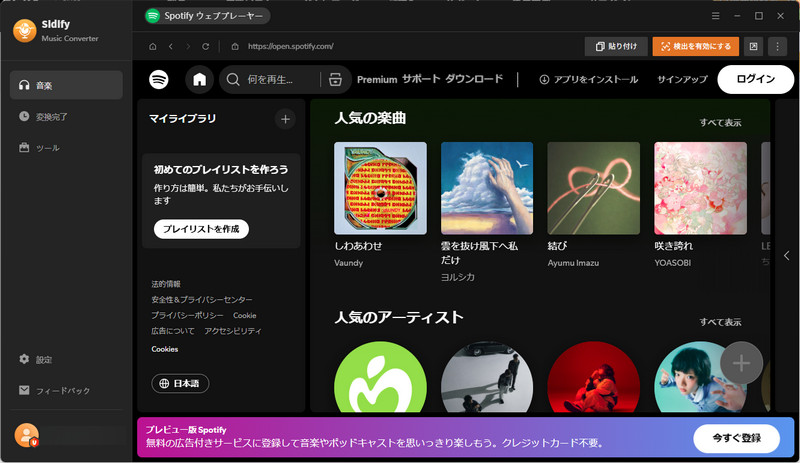This screenshot has width=800, height=463.
Task: Open the しあわせ album cover
Action: (380, 188)
